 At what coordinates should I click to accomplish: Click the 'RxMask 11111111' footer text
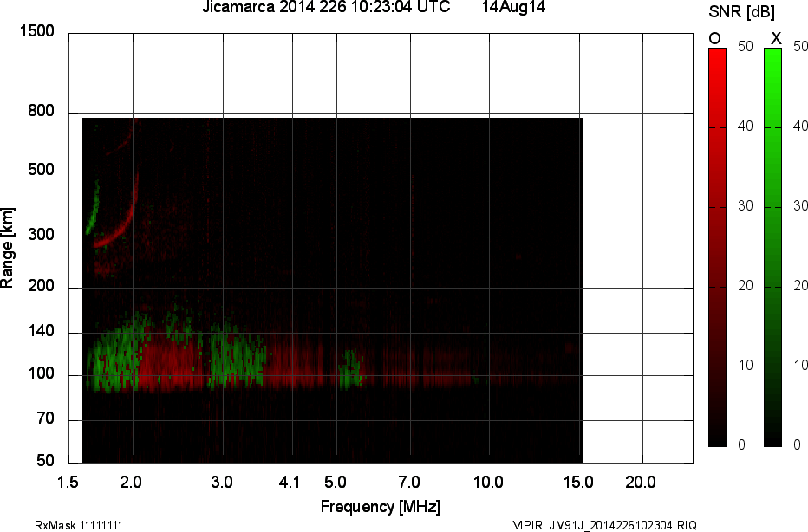pos(79,525)
